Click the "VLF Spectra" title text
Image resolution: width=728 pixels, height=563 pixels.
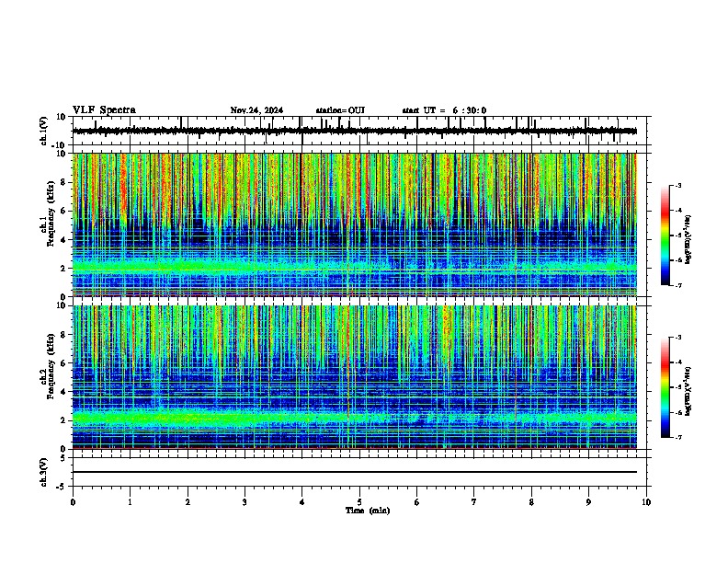[x=104, y=110]
